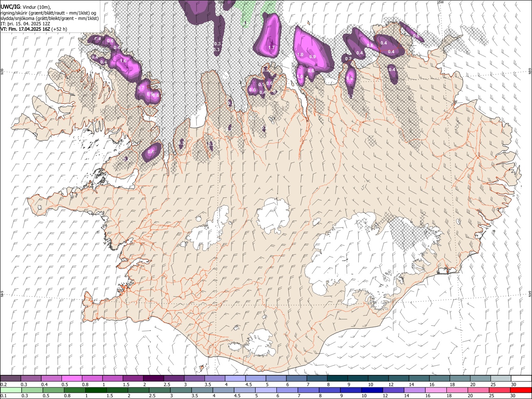Viewport: 532px width, 399px height.
Task: Click the 0.9 snowfall value on the map
Action: point(313,57)
